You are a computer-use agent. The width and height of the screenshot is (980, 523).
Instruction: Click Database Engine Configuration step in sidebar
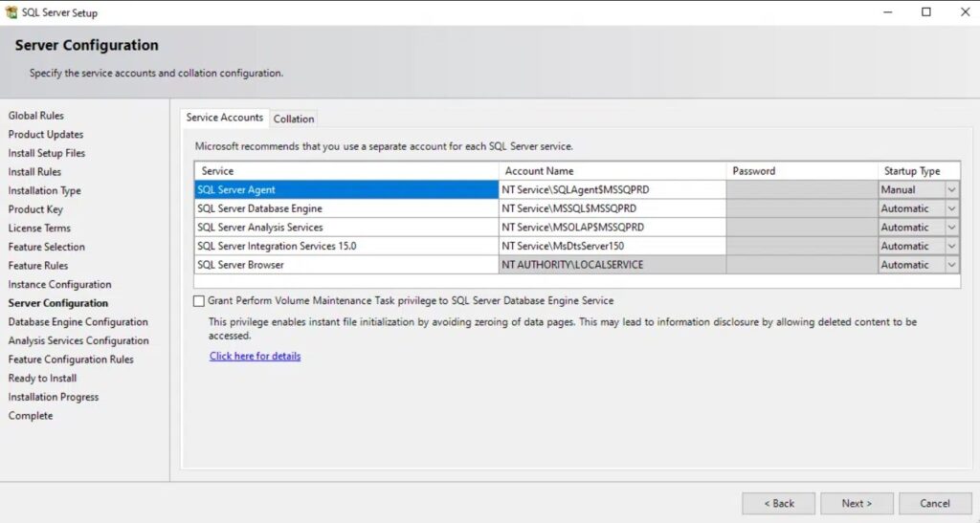(x=78, y=321)
